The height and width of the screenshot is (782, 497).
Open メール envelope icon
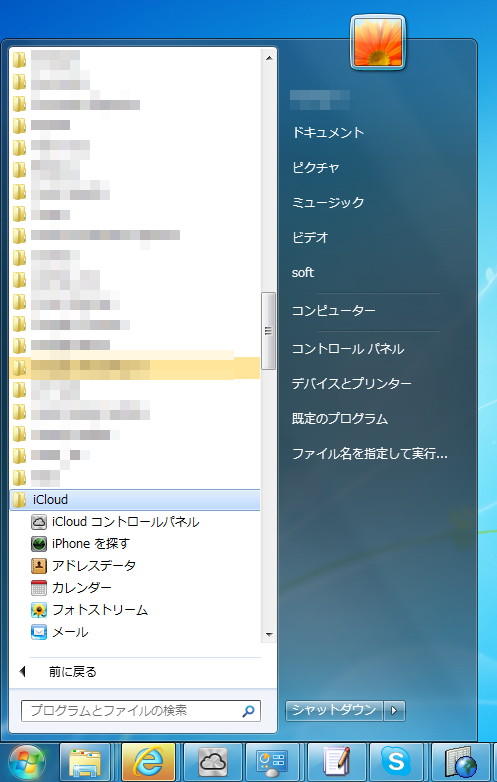click(x=39, y=632)
